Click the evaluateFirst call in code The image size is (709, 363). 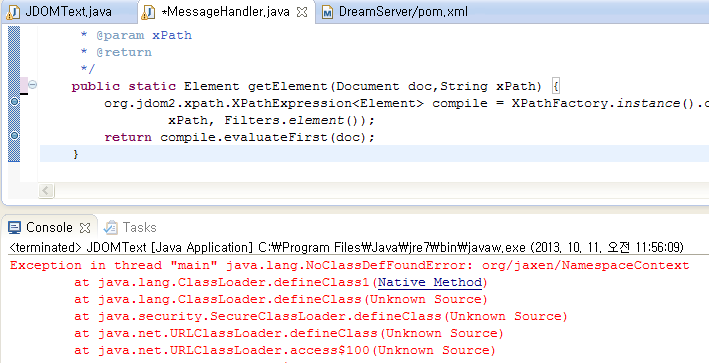pyautogui.click(x=275, y=137)
